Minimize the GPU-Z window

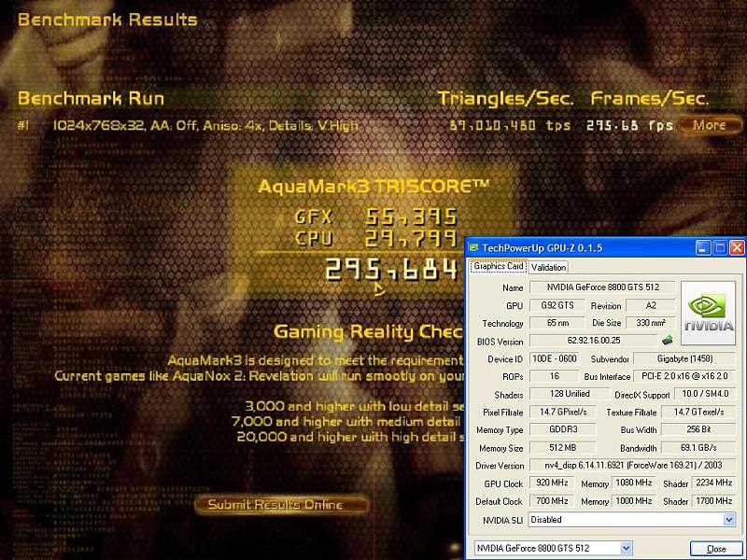(703, 247)
